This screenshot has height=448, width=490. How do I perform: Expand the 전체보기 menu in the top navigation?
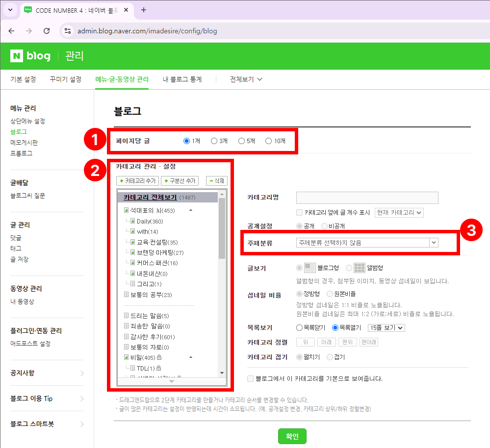pos(246,79)
